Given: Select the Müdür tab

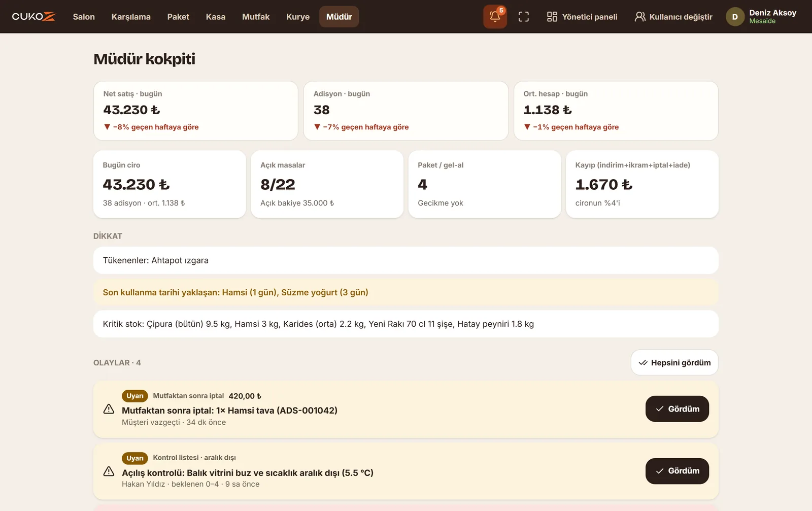Looking at the screenshot, I should (x=339, y=17).
